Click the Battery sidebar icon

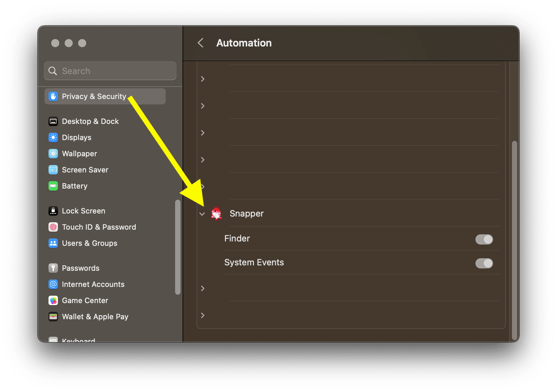click(x=53, y=186)
